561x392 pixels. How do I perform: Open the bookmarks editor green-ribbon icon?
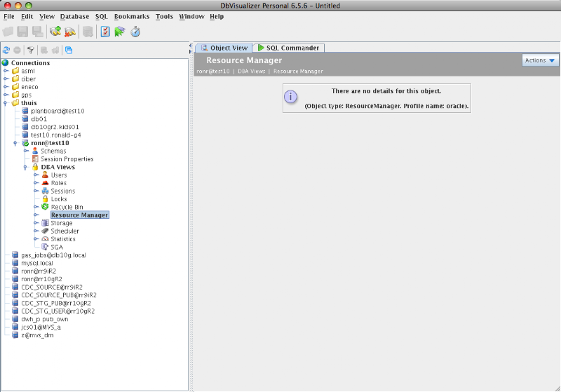pos(120,32)
